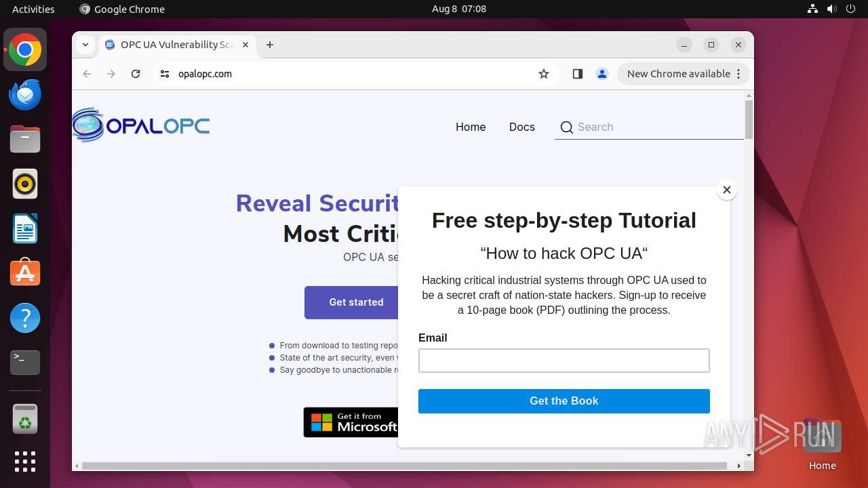Screen dimensions: 868x488
Task: Open Rhythmbox music player in dock
Action: 25,184
